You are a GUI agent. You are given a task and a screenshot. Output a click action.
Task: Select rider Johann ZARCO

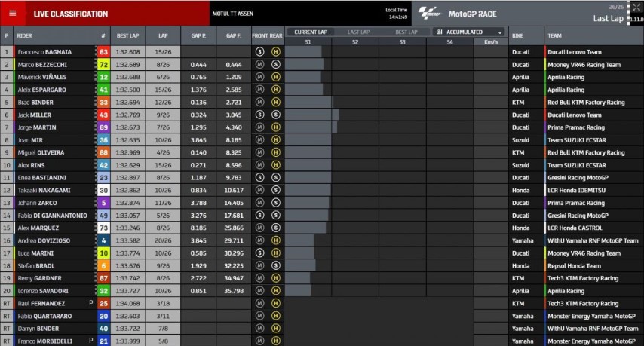[x=37, y=203]
